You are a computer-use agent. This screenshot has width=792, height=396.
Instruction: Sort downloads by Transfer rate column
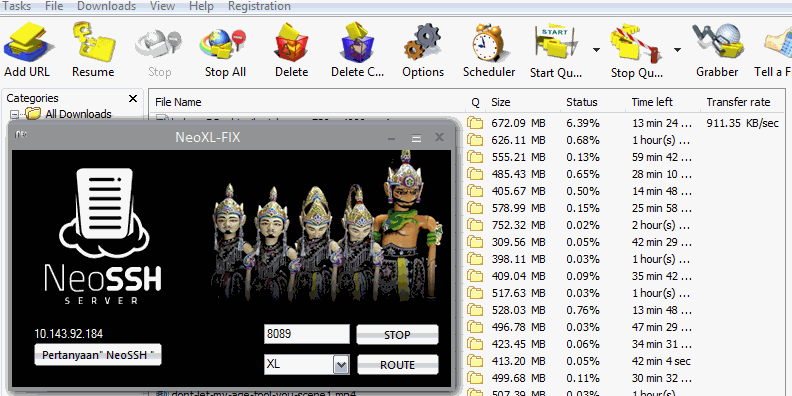pos(738,102)
